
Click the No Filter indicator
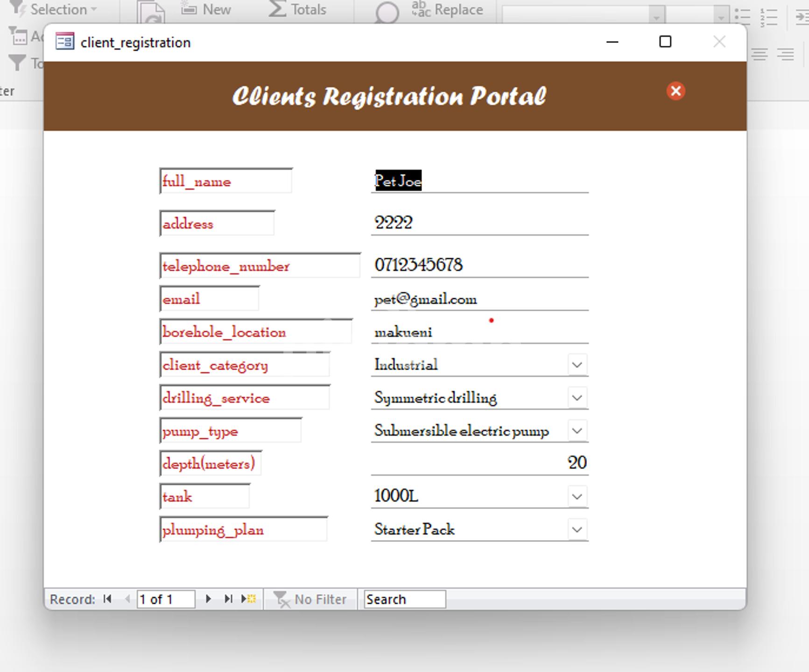(x=310, y=599)
